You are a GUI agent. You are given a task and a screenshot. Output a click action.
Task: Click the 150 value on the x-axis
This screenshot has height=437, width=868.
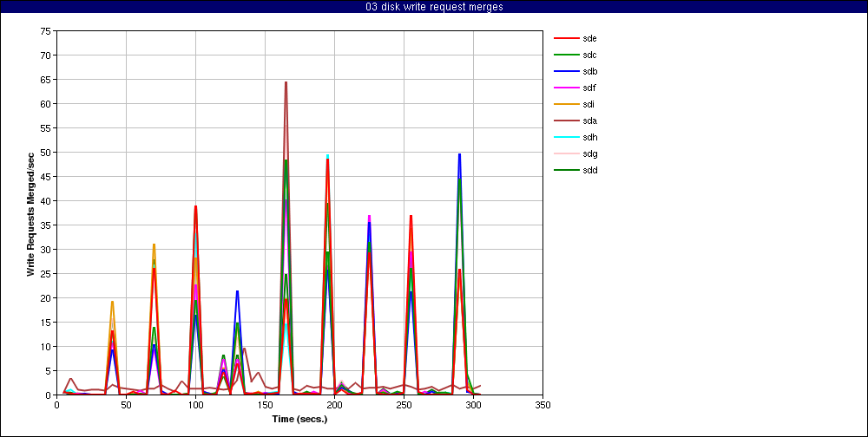click(x=265, y=406)
